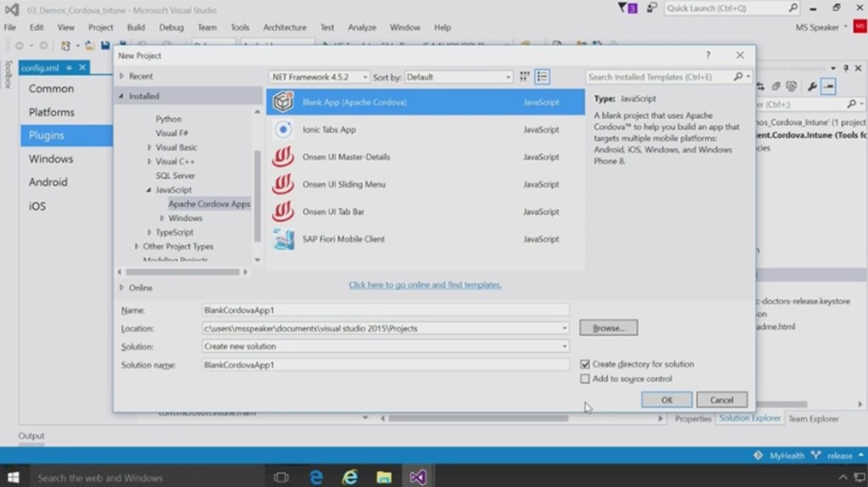
Task: Select the Blank App (Apache Cordova) template icon
Action: pos(282,102)
